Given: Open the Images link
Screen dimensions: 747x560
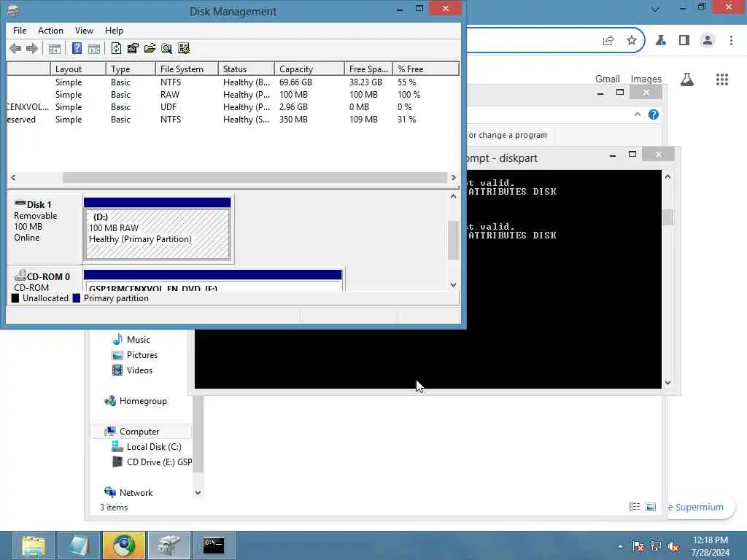Looking at the screenshot, I should click(x=646, y=79).
